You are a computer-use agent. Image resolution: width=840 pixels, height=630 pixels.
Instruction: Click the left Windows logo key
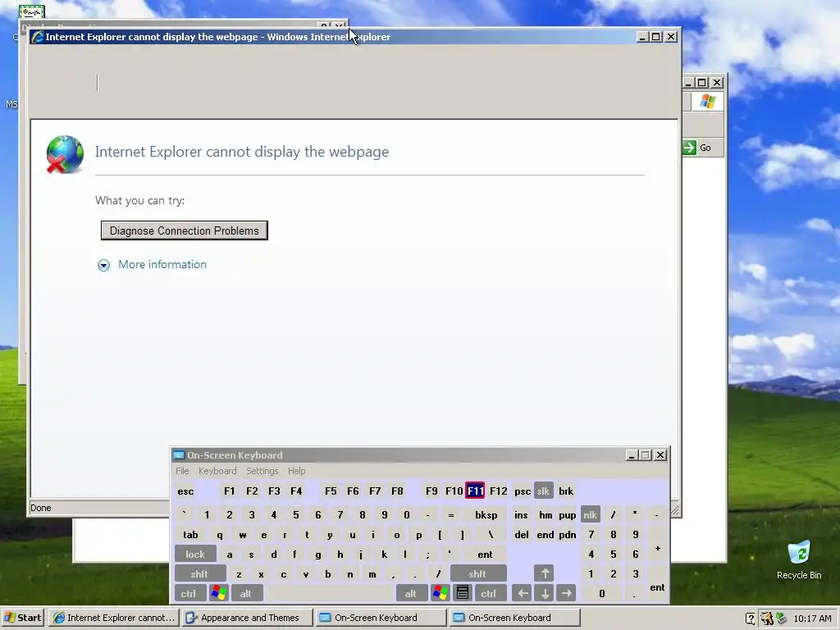218,593
